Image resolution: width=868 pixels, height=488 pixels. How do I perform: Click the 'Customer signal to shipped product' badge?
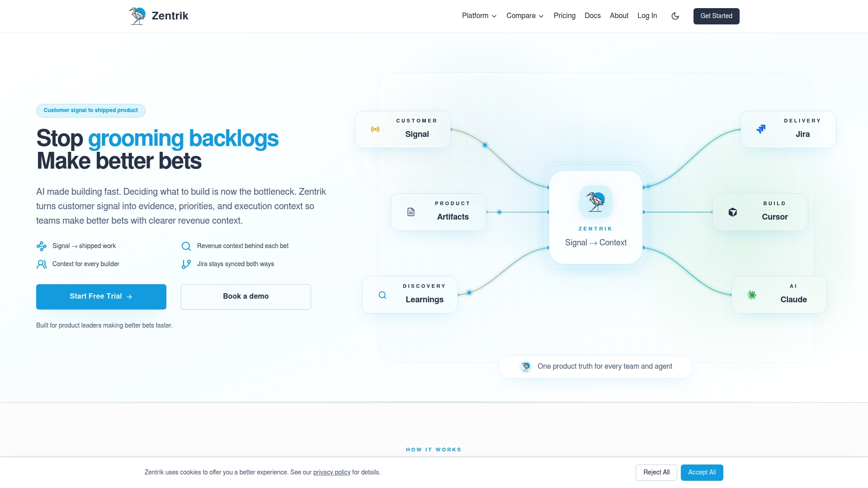click(91, 111)
